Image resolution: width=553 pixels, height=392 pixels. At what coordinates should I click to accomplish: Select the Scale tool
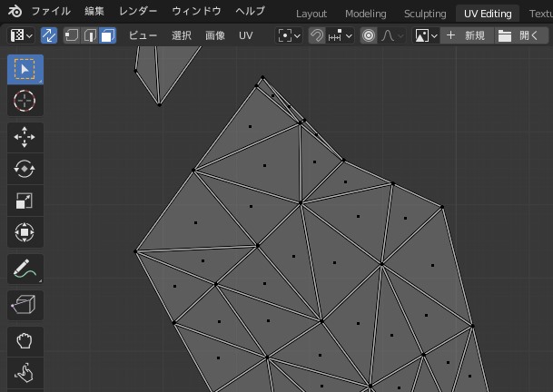25,201
